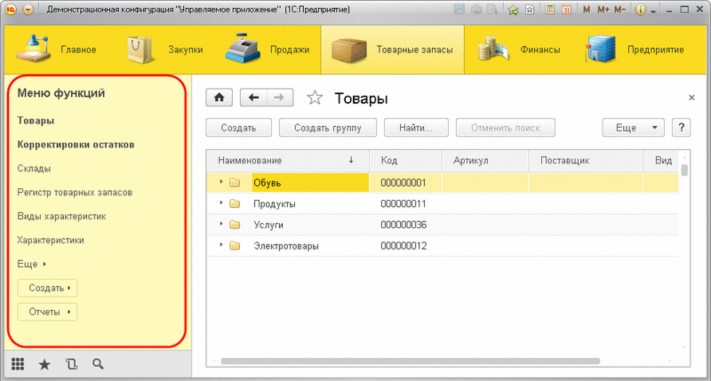
Task: Open Регистр товарных запасов link
Action: [75, 192]
